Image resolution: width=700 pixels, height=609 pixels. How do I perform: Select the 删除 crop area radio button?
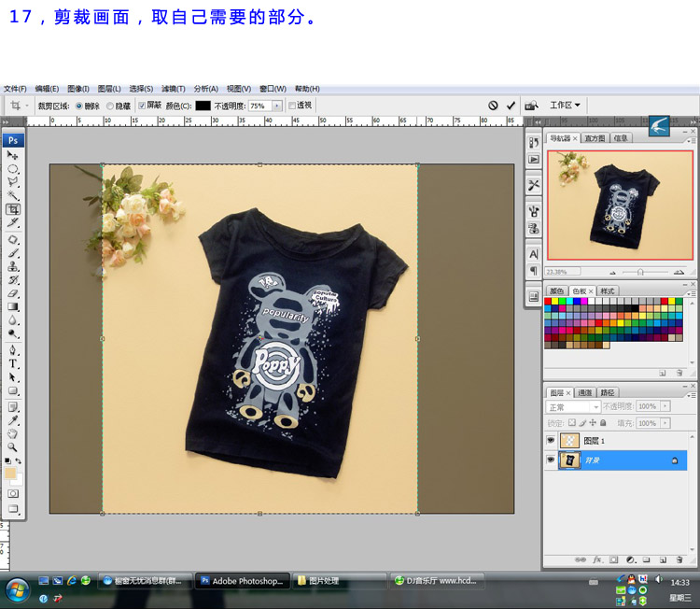tap(79, 106)
